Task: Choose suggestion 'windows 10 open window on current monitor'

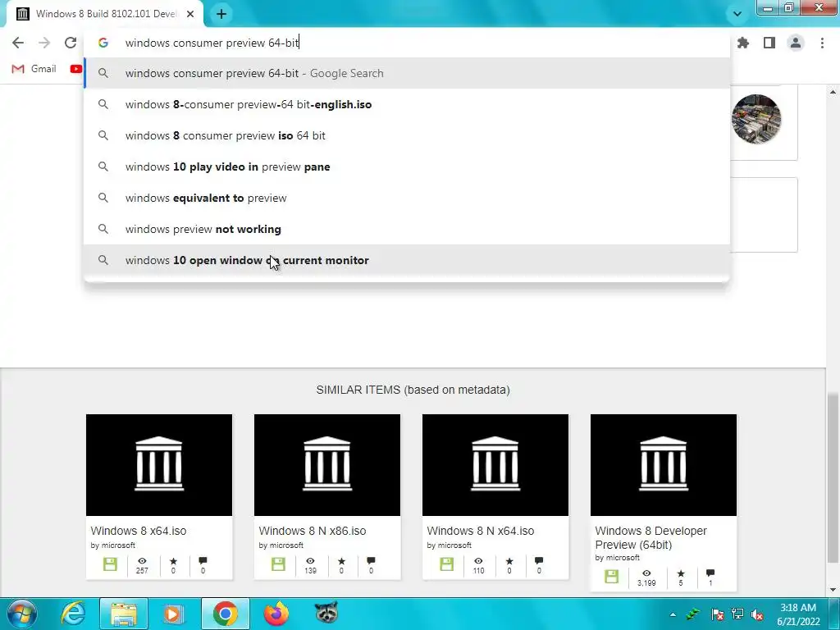Action: click(407, 260)
